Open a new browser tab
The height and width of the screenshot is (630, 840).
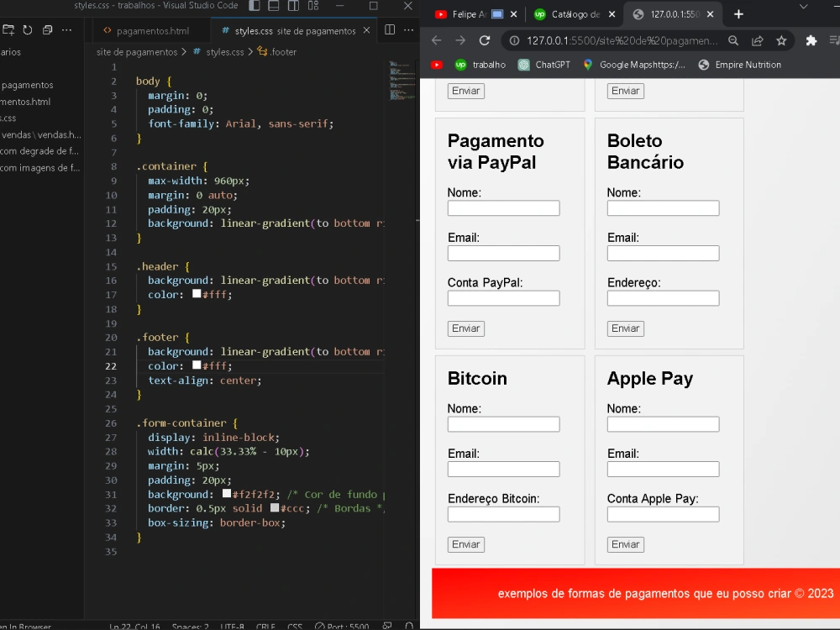(x=738, y=14)
